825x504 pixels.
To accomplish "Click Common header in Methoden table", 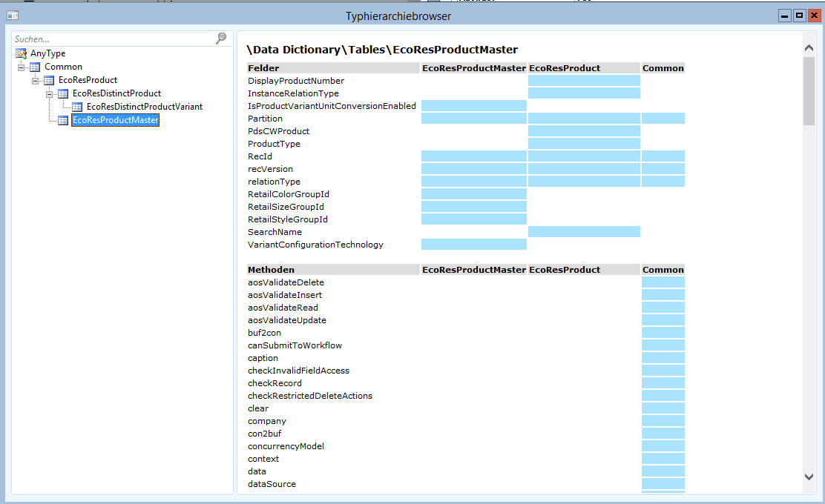I will (663, 270).
